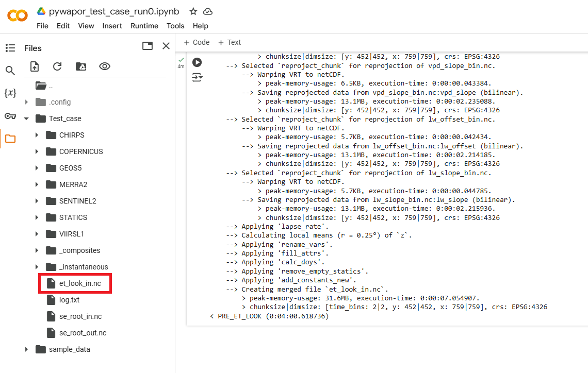
Task: Click the Table of contents sidebar icon
Action: (x=10, y=48)
